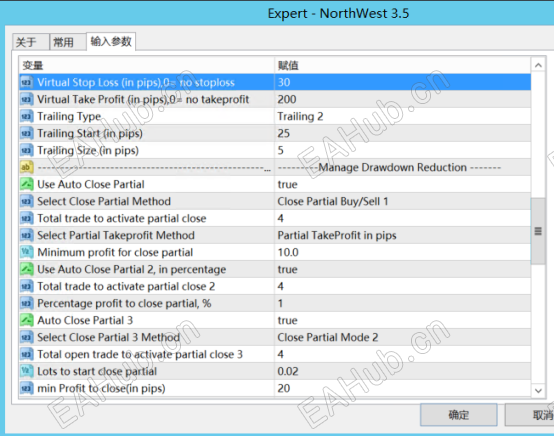Toggle Use Auto Close Partial true value
Image resolution: width=554 pixels, height=436 pixels.
click(403, 184)
